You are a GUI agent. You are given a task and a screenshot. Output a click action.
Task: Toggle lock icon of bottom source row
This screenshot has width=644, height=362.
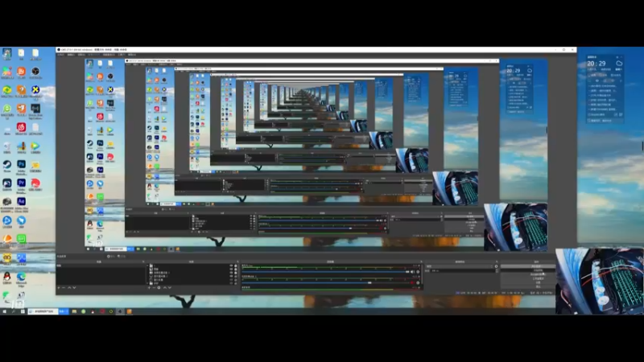click(236, 283)
